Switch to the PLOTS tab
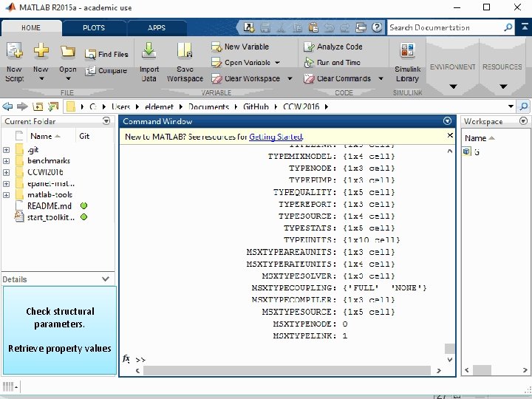 tap(94, 28)
